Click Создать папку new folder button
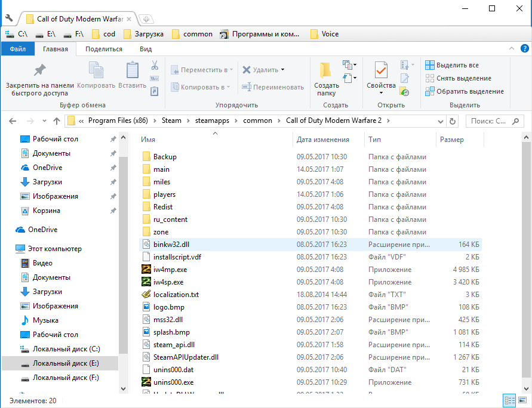Image resolution: width=532 pixels, height=408 pixels. tap(327, 79)
